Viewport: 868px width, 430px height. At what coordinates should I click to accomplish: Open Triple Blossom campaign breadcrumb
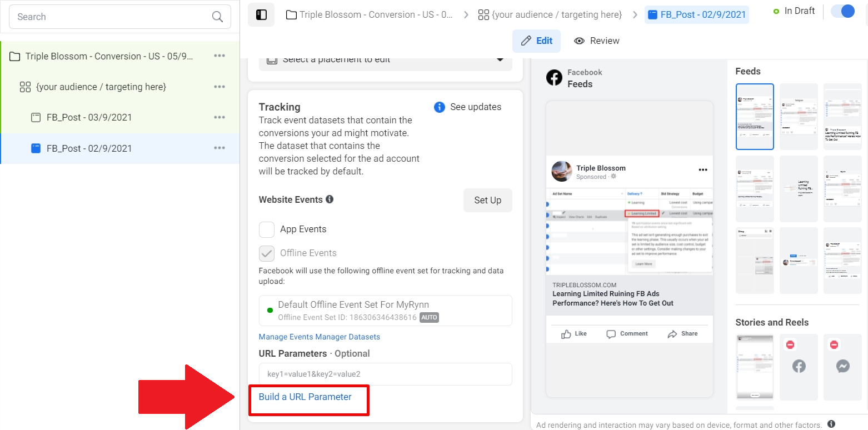[370, 15]
